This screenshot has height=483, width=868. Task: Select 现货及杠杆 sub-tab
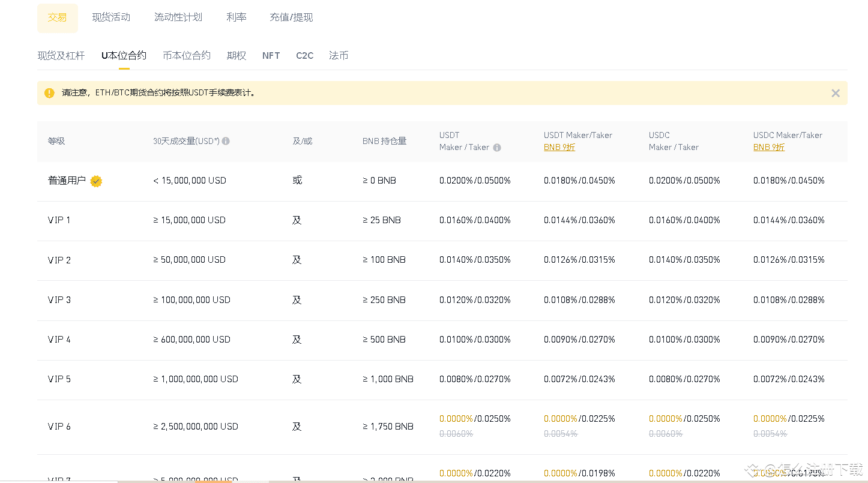pos(61,56)
